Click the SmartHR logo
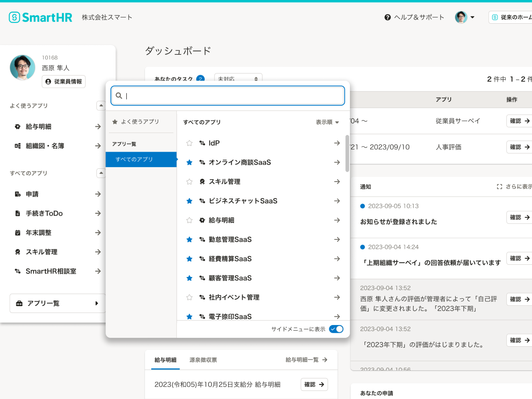This screenshot has height=399, width=532. click(40, 17)
